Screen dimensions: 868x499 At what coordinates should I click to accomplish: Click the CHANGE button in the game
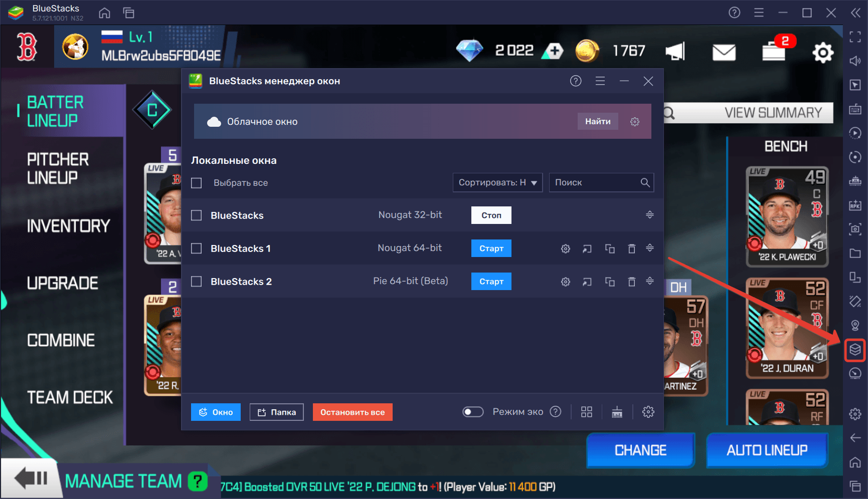point(640,450)
